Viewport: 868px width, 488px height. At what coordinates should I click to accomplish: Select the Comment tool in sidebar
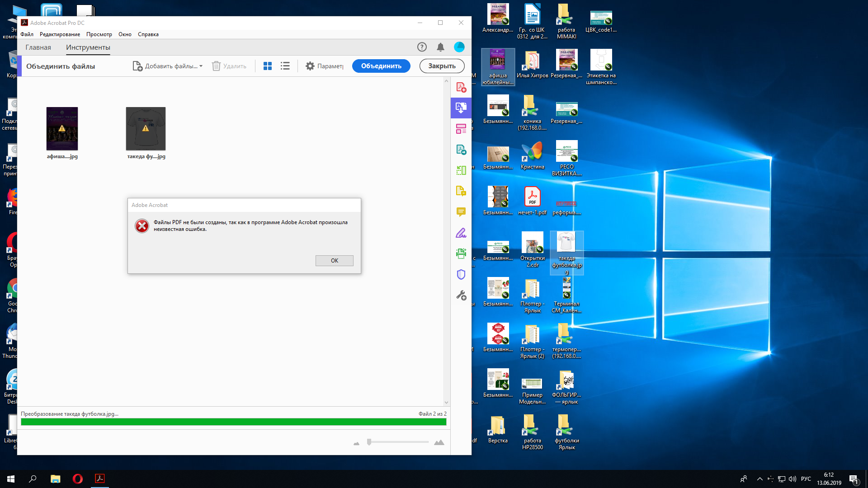(461, 212)
